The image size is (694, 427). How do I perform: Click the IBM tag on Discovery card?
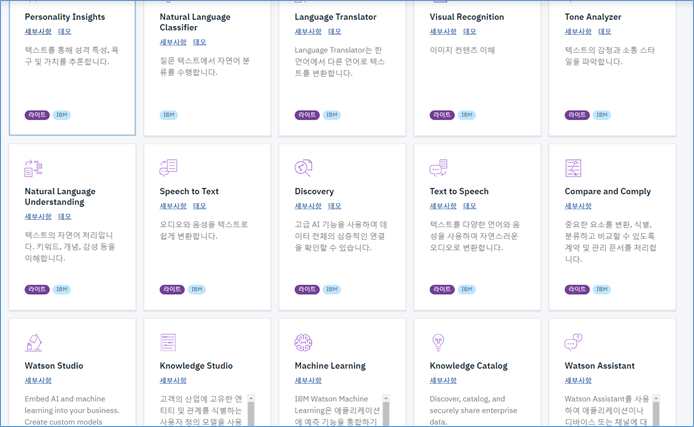[332, 289]
